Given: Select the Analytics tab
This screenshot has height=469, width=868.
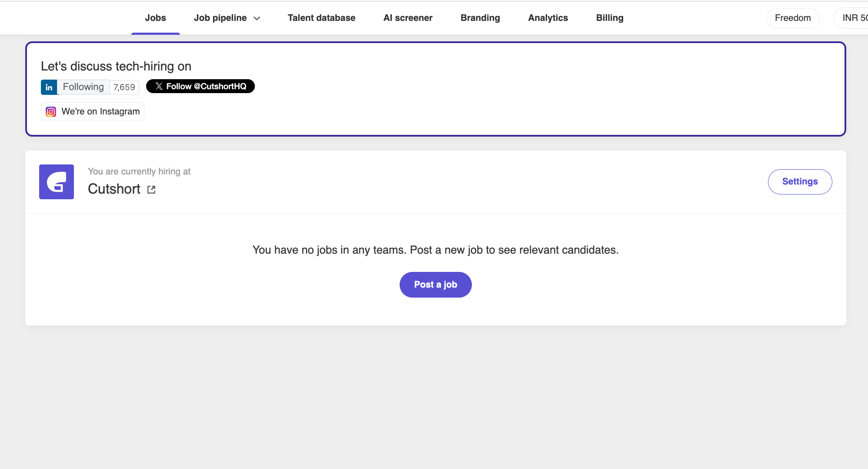Looking at the screenshot, I should tap(548, 18).
